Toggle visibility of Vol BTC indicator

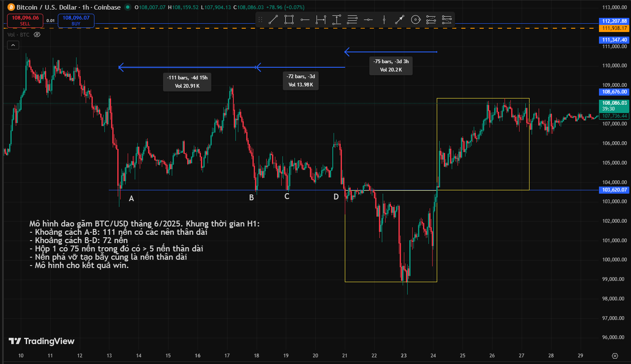click(37, 35)
